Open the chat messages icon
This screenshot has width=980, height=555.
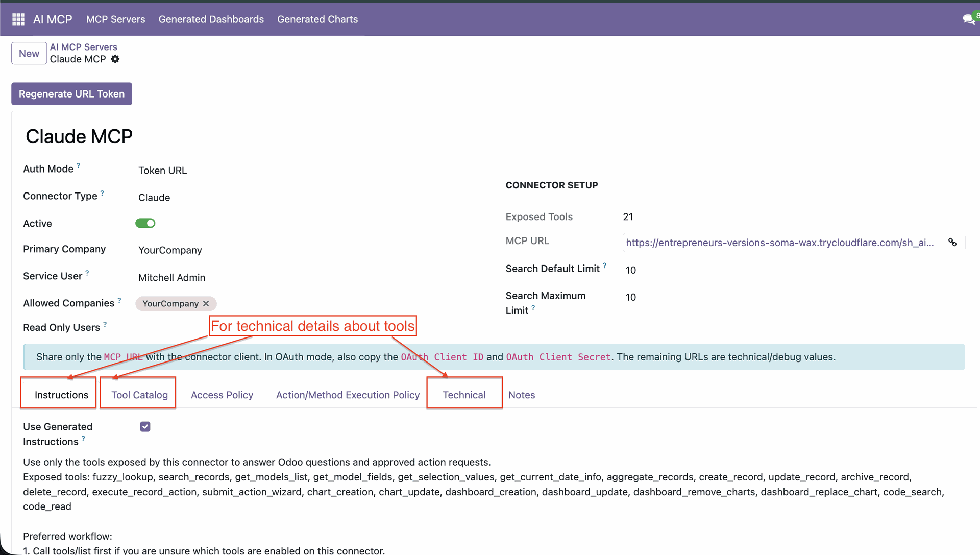pyautogui.click(x=968, y=19)
